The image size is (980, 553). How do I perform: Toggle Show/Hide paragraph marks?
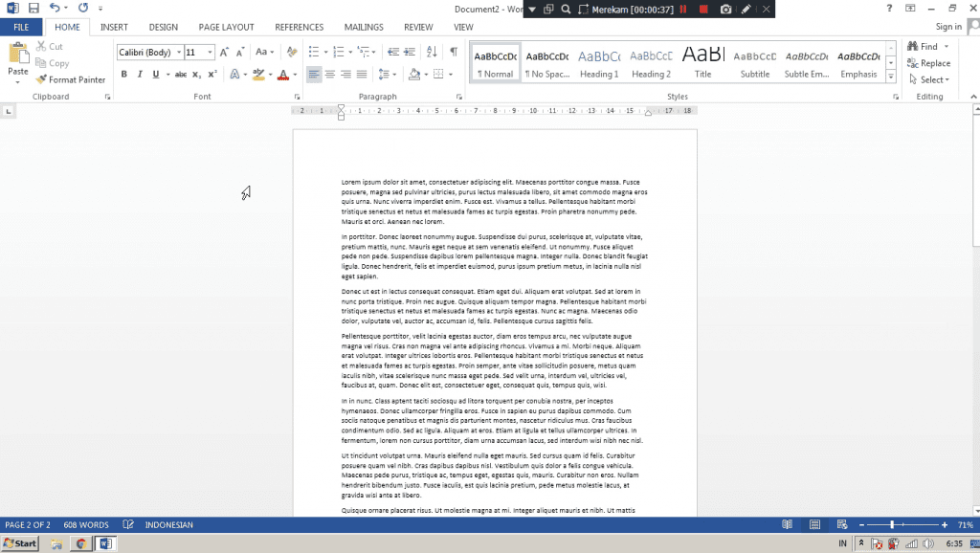coord(453,52)
